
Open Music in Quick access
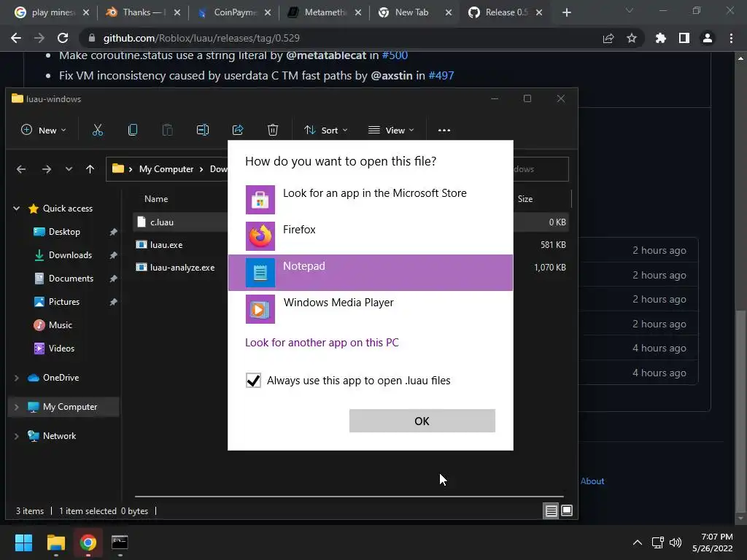point(60,325)
